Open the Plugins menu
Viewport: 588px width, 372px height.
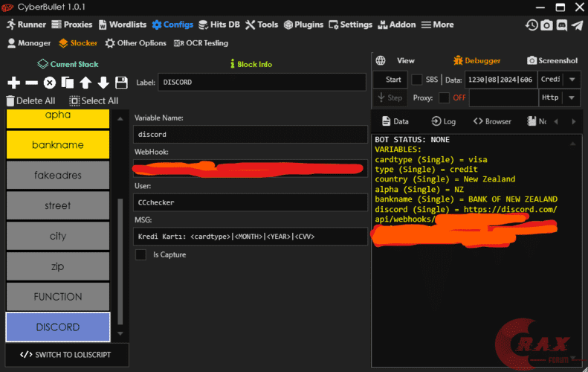click(303, 25)
